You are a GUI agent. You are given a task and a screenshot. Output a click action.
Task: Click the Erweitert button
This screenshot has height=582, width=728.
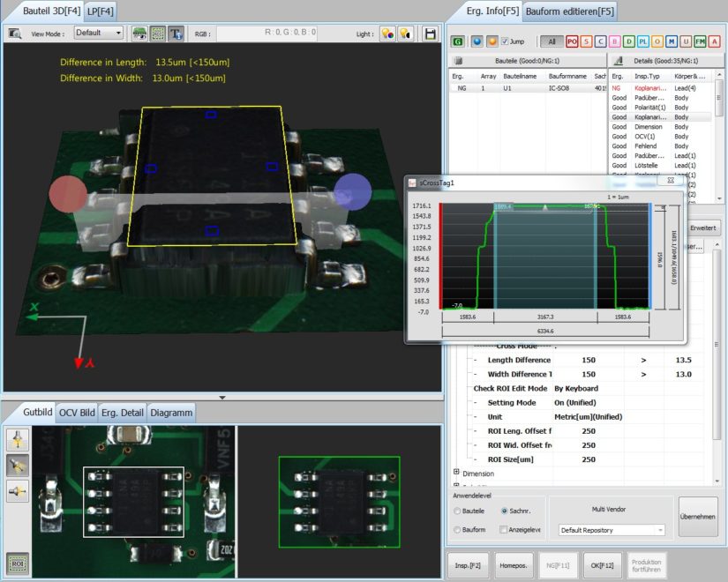tap(702, 228)
